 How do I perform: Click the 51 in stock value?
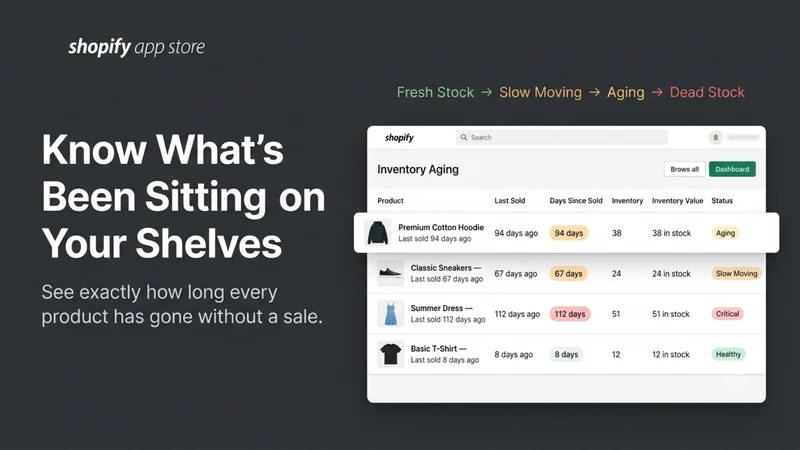[670, 314]
